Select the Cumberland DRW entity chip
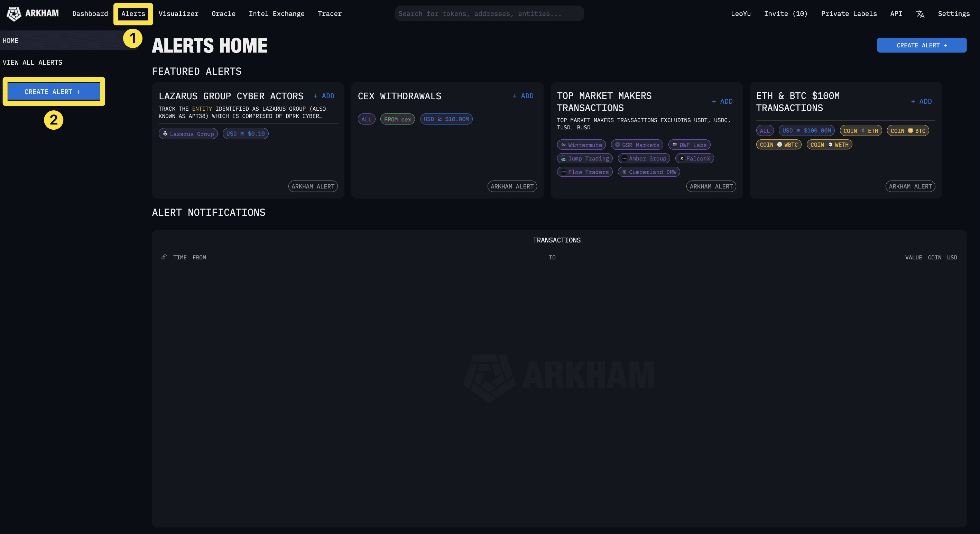 [649, 172]
